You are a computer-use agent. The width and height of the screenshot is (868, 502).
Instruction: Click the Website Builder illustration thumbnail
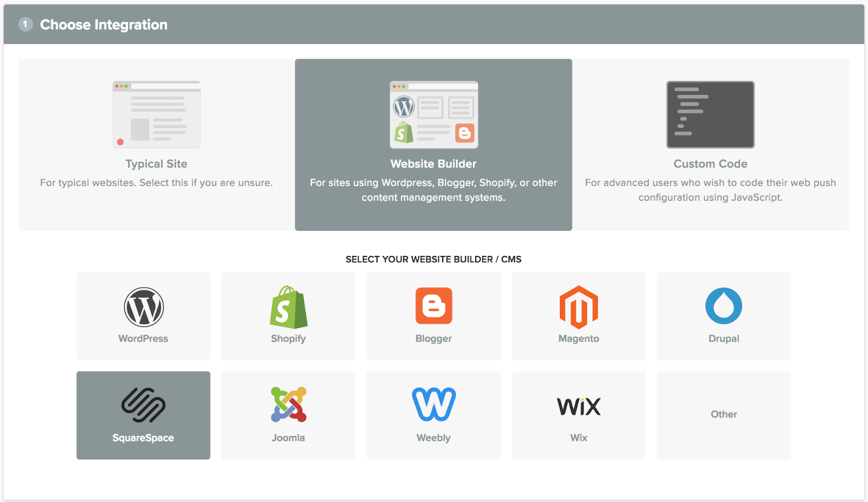tap(434, 114)
